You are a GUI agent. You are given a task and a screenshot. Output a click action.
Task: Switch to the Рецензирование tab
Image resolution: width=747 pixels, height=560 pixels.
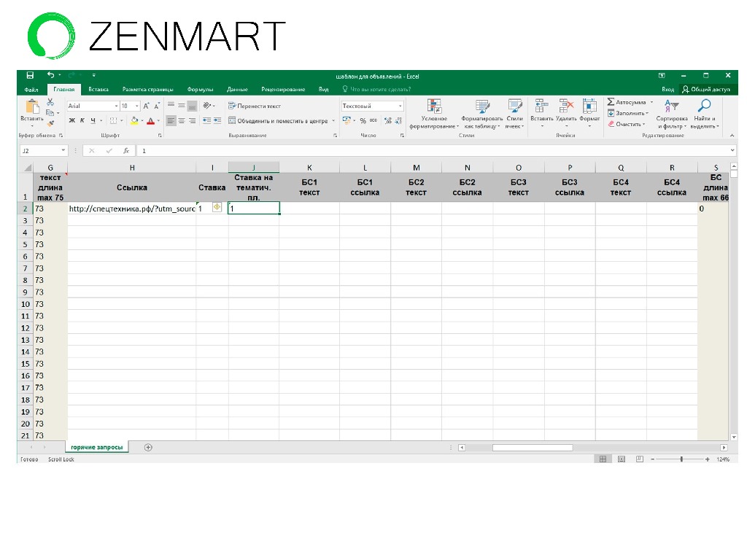pos(283,90)
